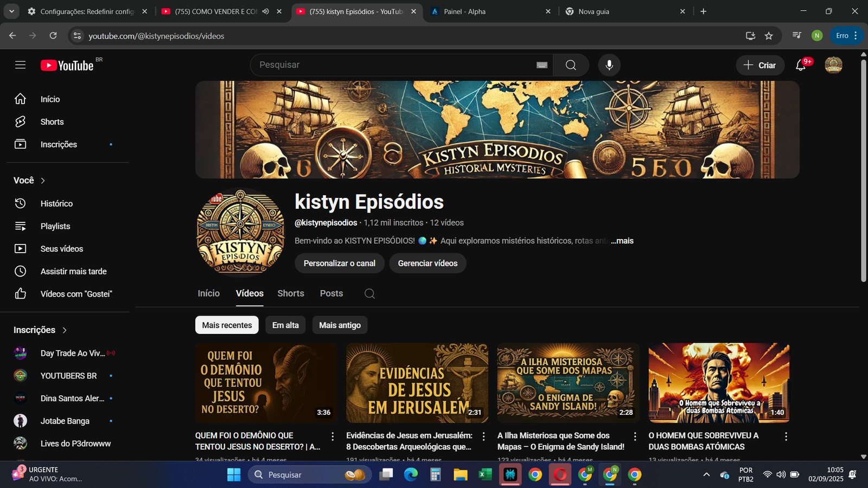
Task: Open the YouTube hamburger guide menu
Action: [20, 65]
